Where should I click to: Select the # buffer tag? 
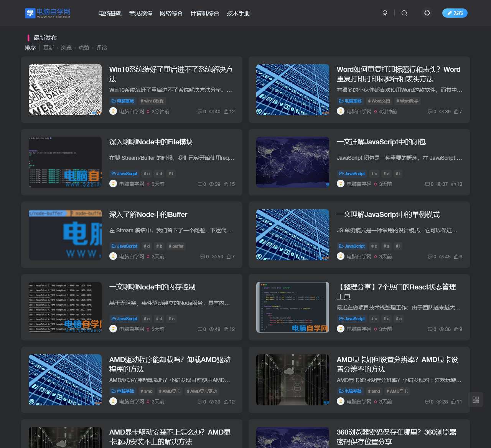176,246
